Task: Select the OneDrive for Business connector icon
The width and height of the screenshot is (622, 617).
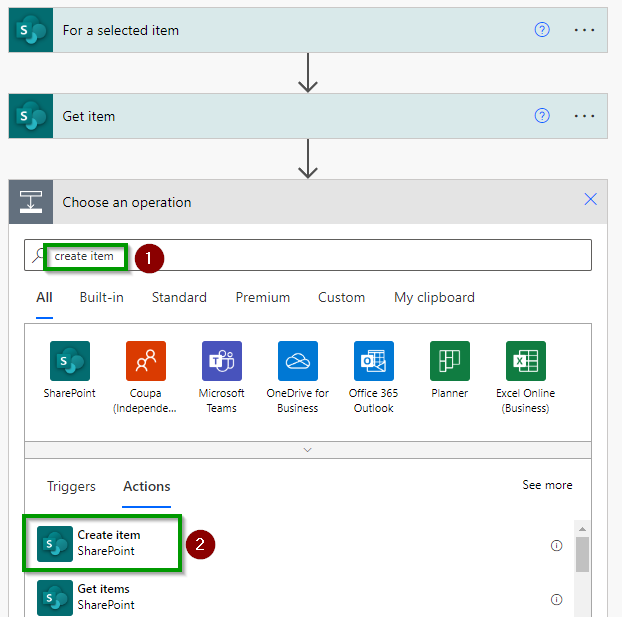Action: pos(298,361)
